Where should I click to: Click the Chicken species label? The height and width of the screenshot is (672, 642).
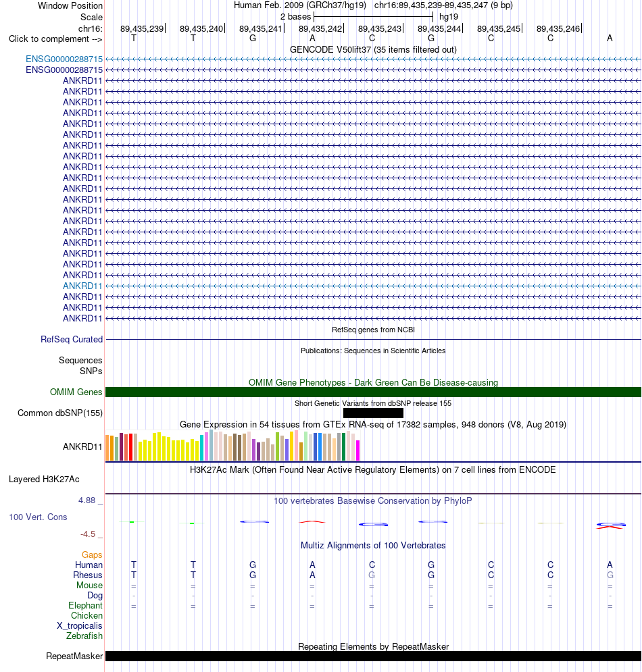87,615
